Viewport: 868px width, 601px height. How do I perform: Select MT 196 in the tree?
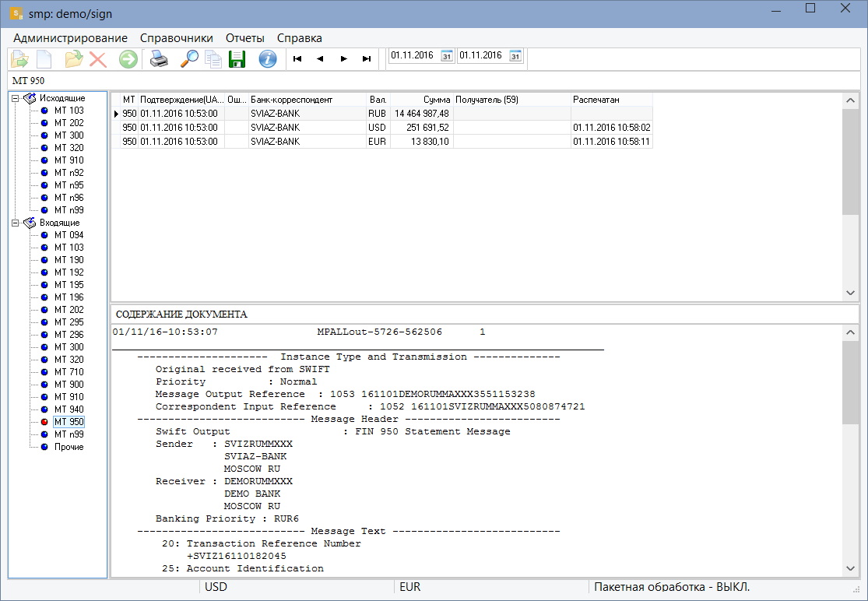(x=69, y=297)
